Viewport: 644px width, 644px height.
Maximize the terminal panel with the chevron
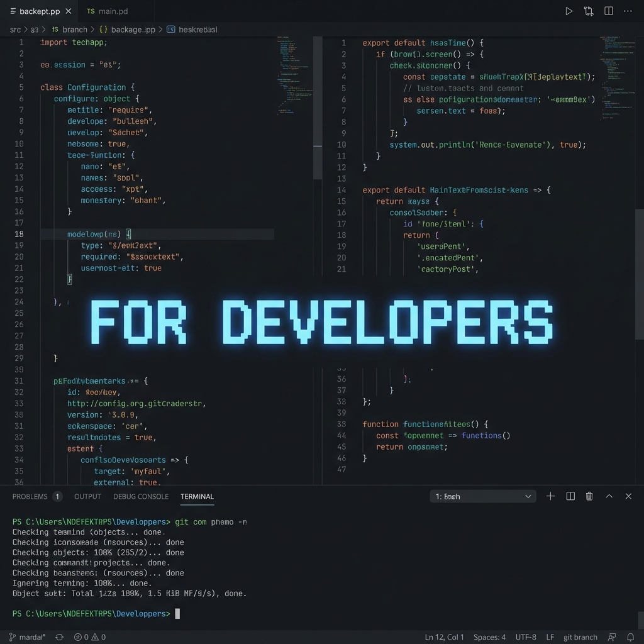point(609,496)
